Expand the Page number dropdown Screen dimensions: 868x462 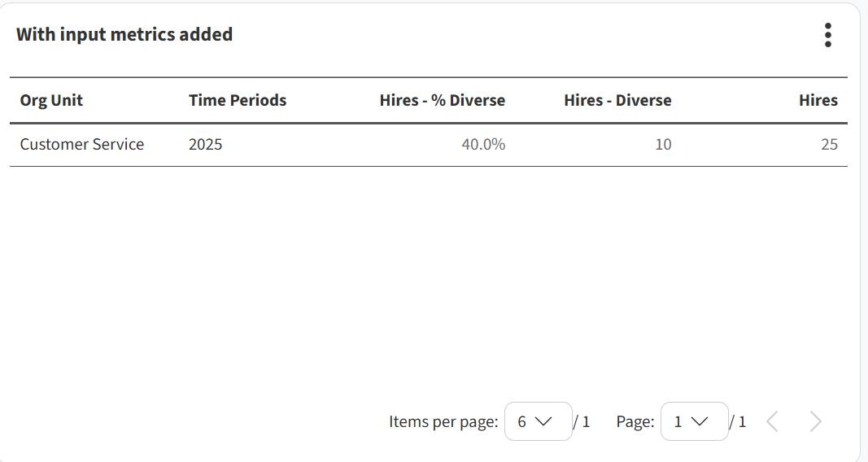coord(694,421)
